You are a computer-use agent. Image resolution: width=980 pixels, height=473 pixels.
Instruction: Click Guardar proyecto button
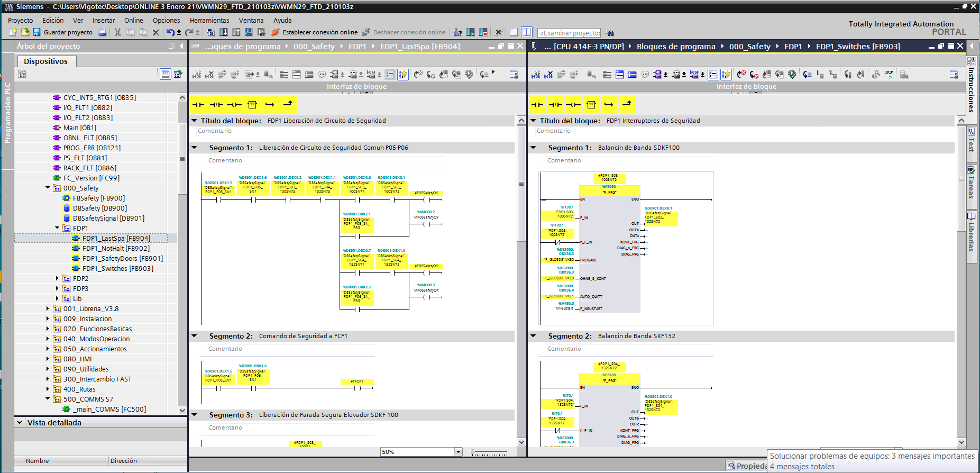[x=62, y=32]
